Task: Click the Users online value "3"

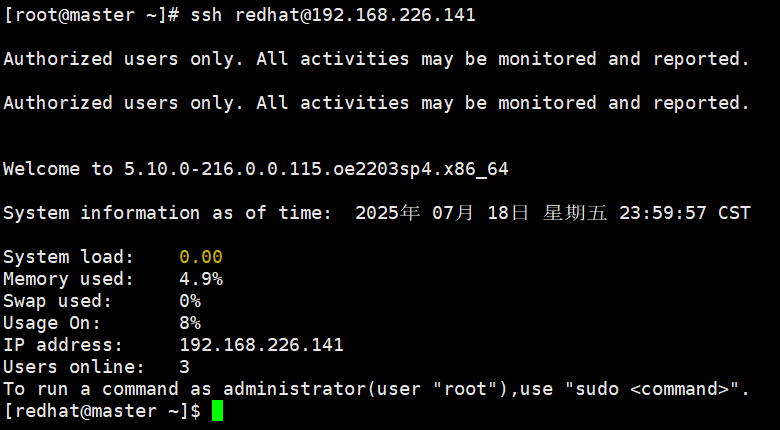Action: coord(185,367)
